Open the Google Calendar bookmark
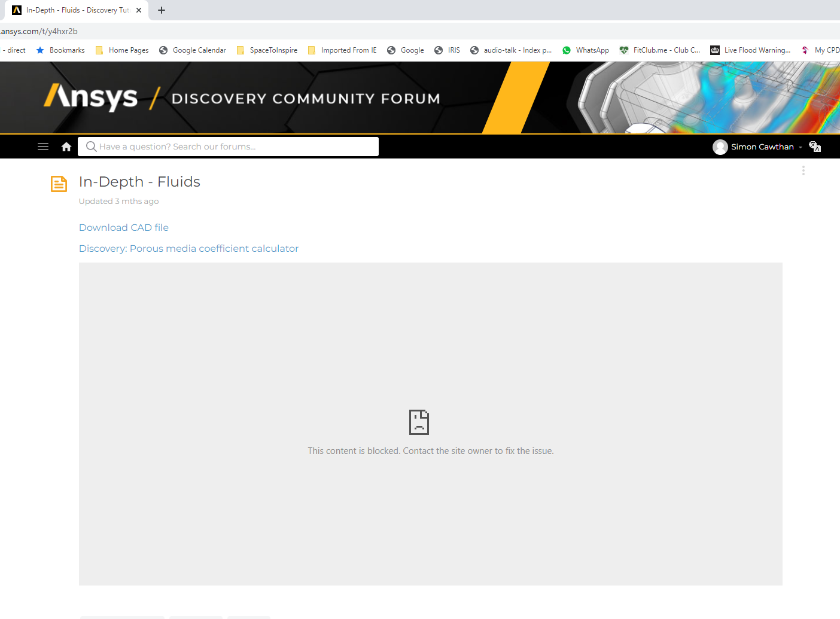 pyautogui.click(x=193, y=50)
